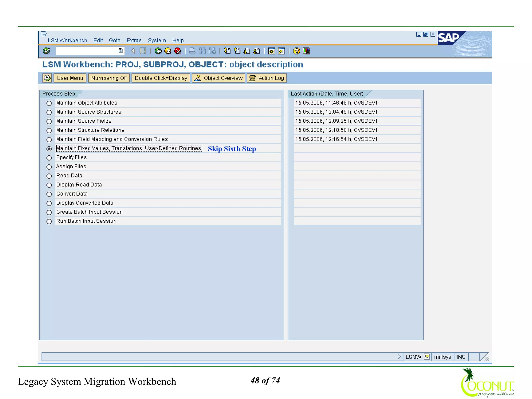Click the Last Action (Date, Time, User) header

pos(327,94)
